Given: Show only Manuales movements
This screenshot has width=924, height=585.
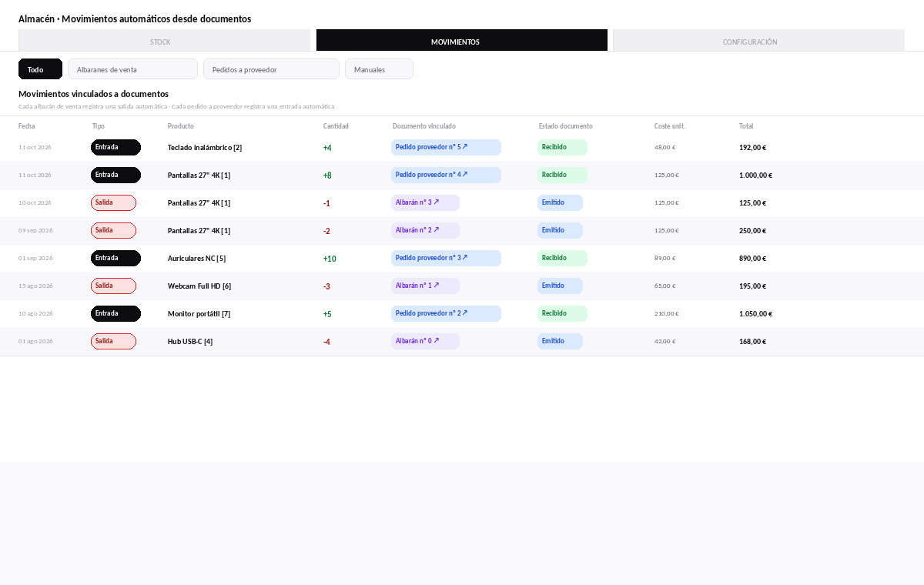Looking at the screenshot, I should tap(379, 69).
